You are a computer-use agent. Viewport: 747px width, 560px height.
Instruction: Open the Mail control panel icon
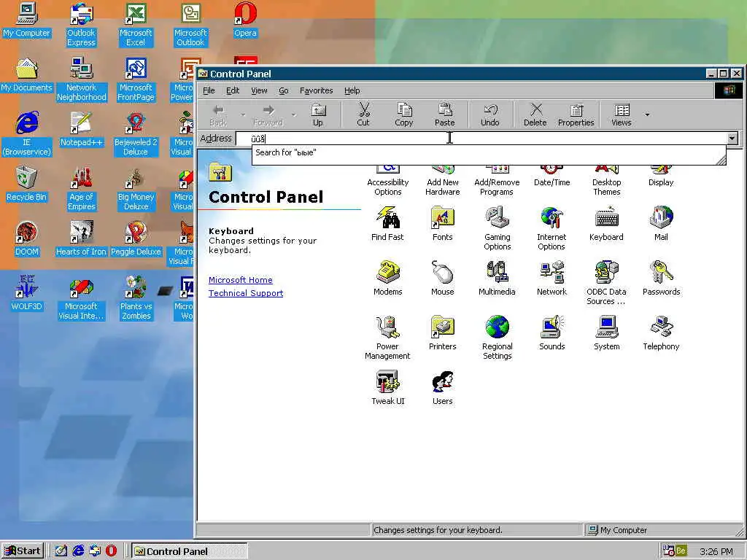[x=661, y=224]
